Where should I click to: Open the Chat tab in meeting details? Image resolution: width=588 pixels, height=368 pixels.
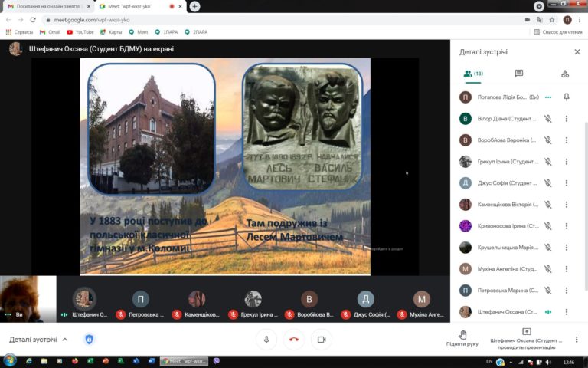point(519,74)
